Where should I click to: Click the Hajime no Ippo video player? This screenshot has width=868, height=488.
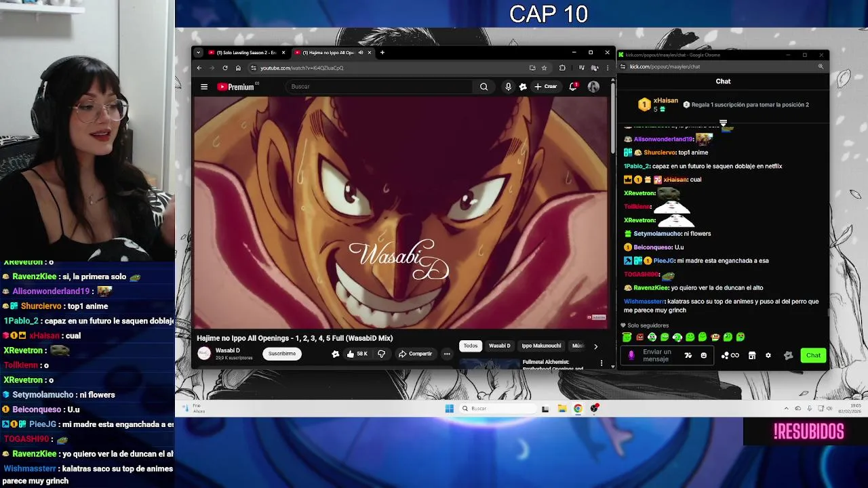[x=402, y=212]
